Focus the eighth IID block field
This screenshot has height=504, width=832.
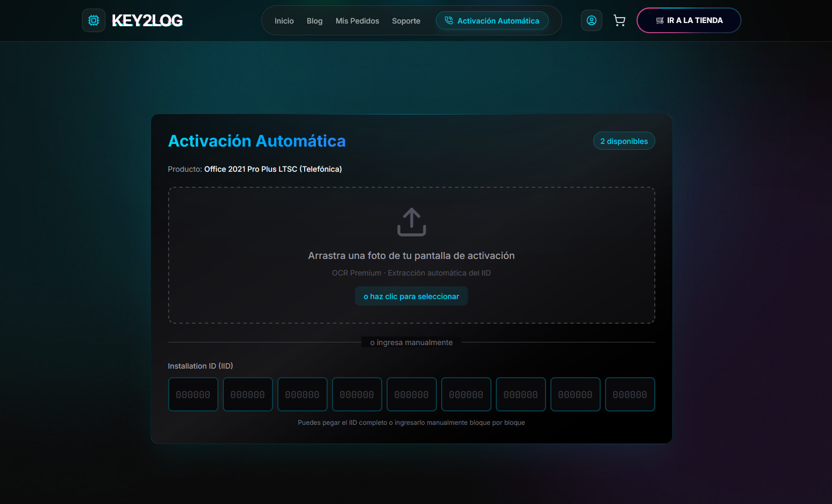[x=576, y=394]
